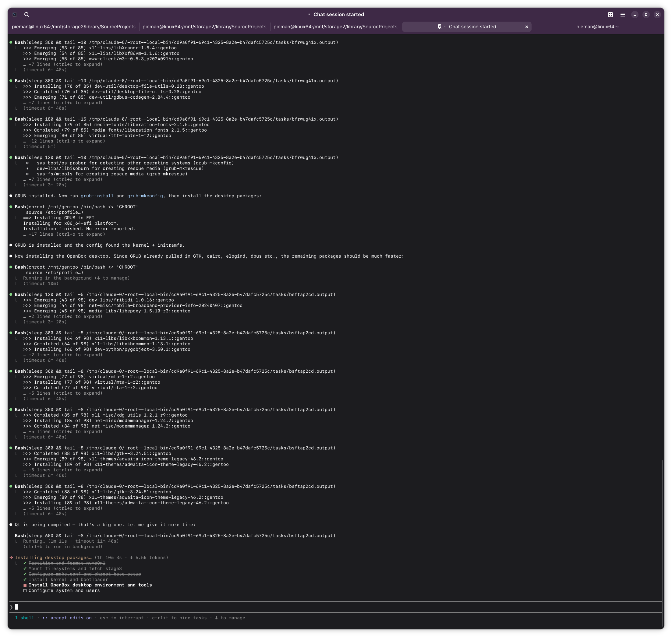This screenshot has height=637, width=672.
Task: Click the icon on the Chat session tab
Action: pyautogui.click(x=439, y=27)
